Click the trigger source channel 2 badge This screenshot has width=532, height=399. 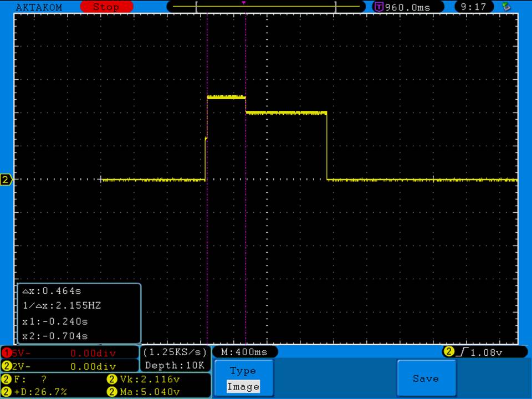[448, 352]
